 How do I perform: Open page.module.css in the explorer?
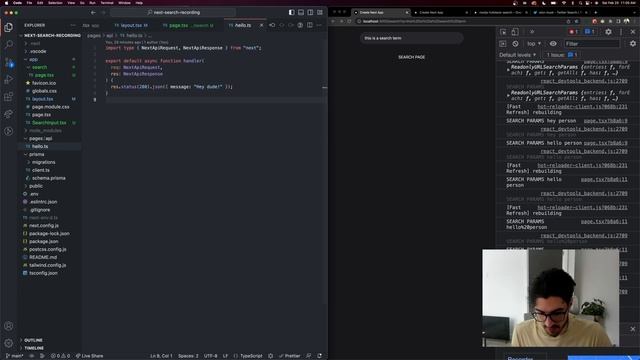click(51, 107)
